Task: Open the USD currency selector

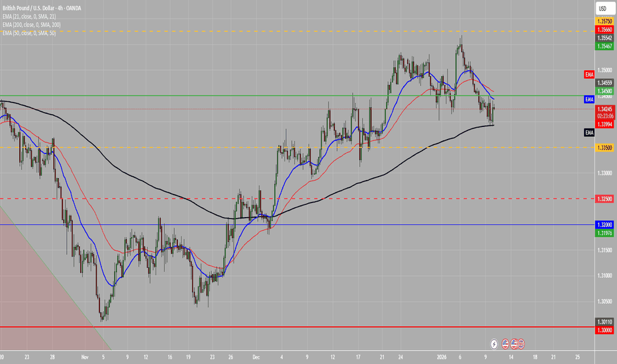Action: pos(602,9)
